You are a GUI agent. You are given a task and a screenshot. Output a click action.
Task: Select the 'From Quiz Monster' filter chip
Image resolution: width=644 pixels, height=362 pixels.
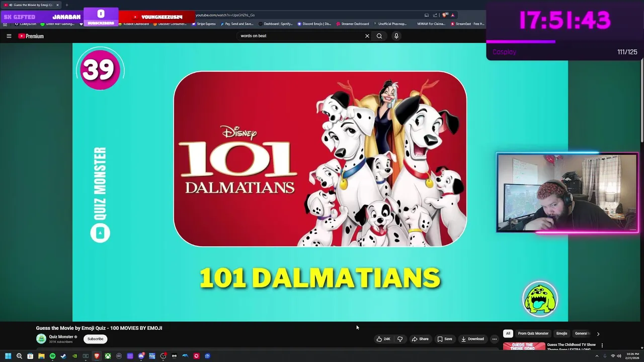(533, 333)
